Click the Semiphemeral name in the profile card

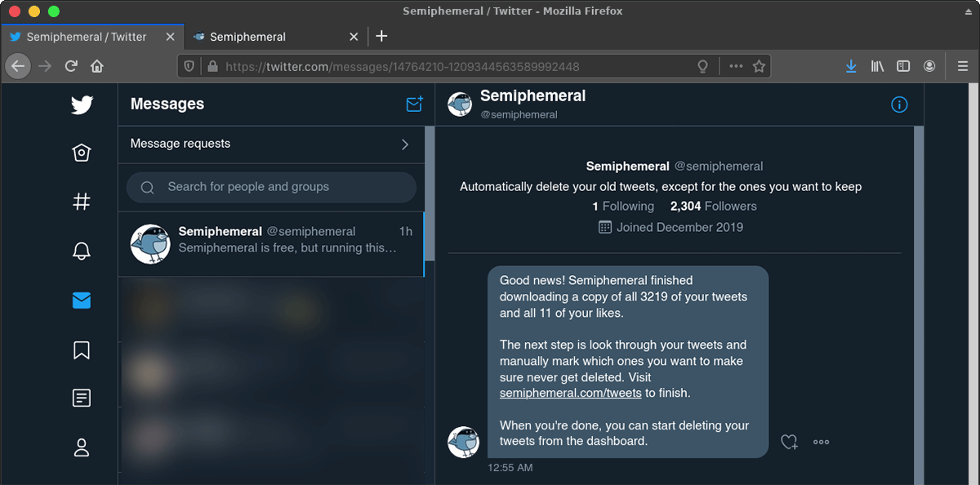(627, 166)
